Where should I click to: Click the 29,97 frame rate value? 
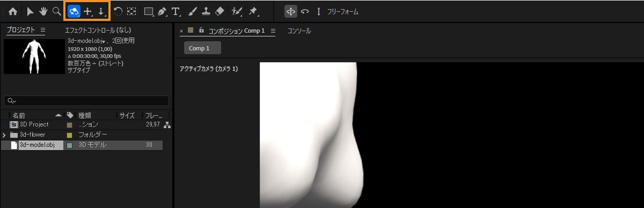click(x=153, y=124)
